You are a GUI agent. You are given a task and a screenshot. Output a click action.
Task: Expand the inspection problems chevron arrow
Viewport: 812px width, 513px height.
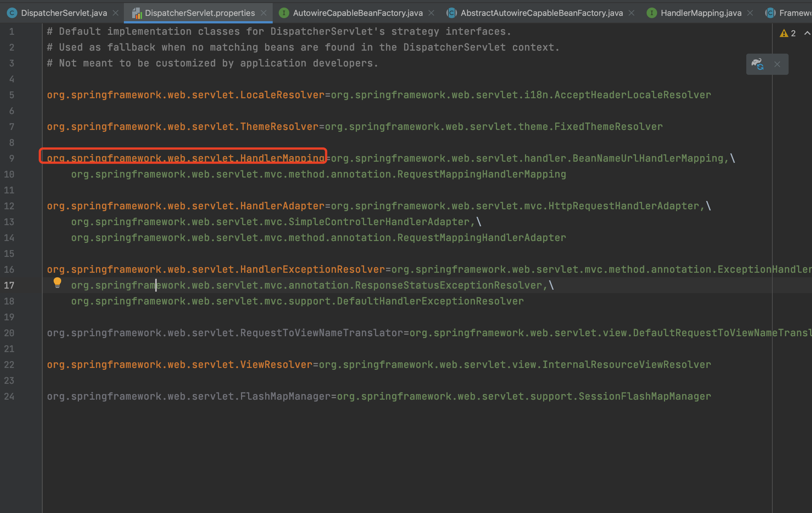tap(807, 33)
